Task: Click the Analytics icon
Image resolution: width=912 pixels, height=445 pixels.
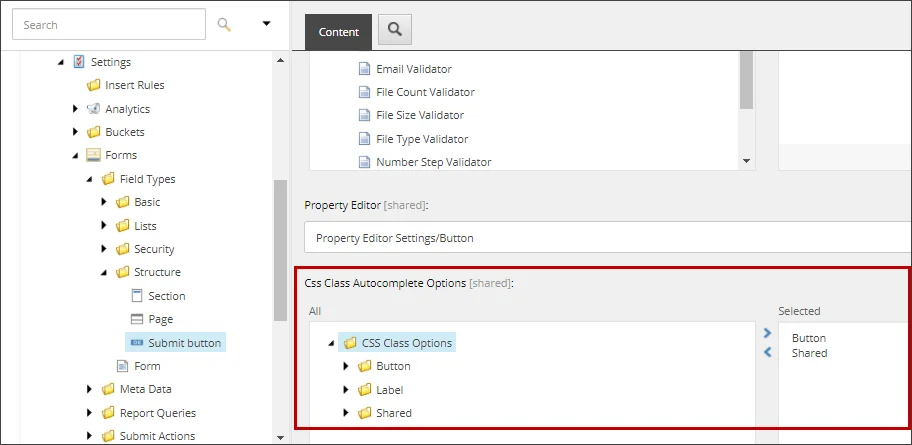Action: click(93, 109)
